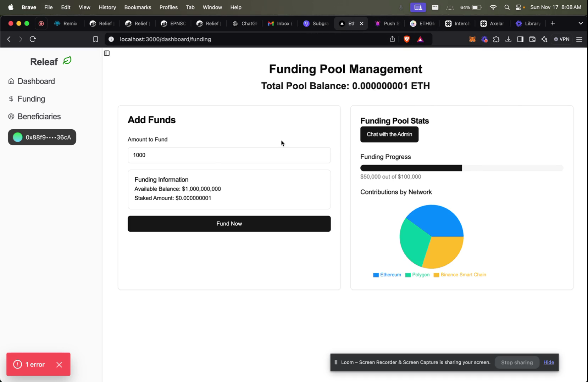The height and width of the screenshot is (382, 588).
Task: Click the Funding dollar icon
Action: (11, 99)
